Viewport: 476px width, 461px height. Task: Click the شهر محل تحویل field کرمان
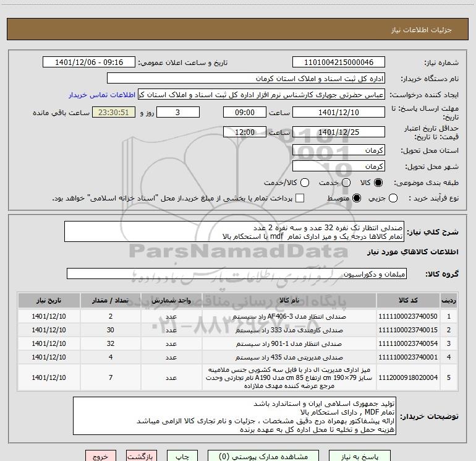pos(339,166)
